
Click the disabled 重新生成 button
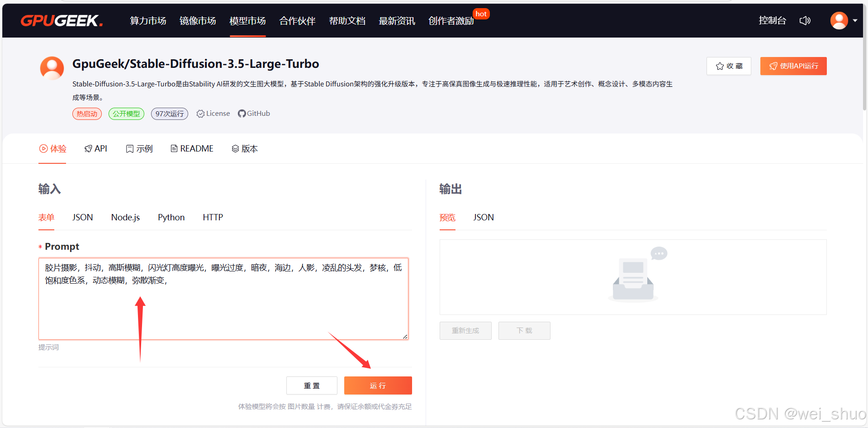tap(465, 331)
